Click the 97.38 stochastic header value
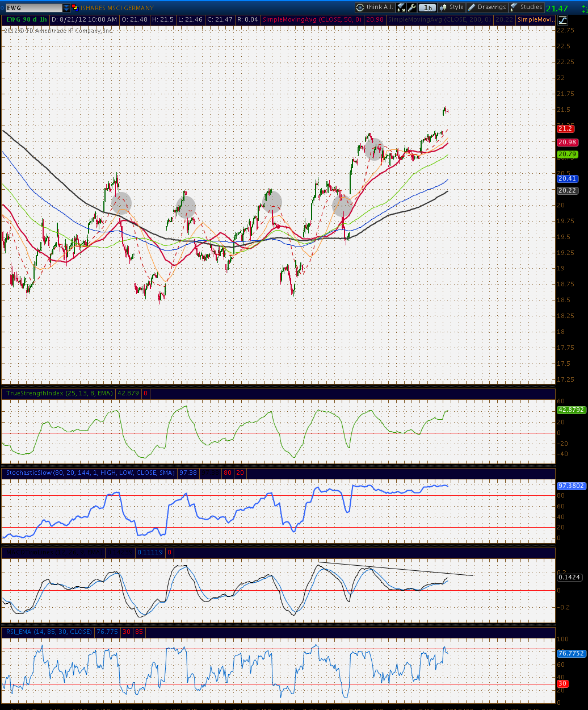Screen dimensions: 588x710 [188, 473]
